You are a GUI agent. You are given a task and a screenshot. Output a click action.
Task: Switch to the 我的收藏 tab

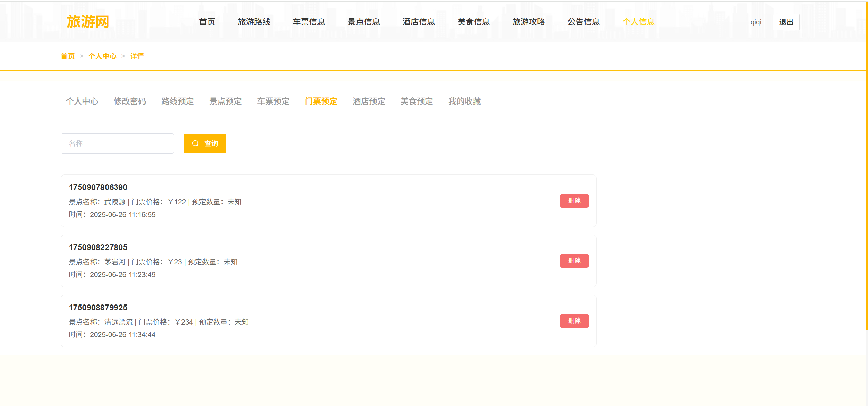[x=464, y=101]
